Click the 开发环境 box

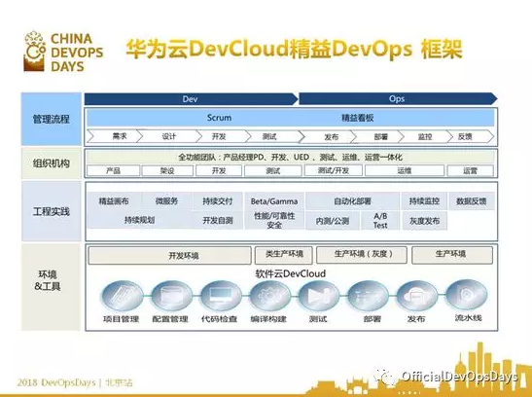click(x=169, y=255)
